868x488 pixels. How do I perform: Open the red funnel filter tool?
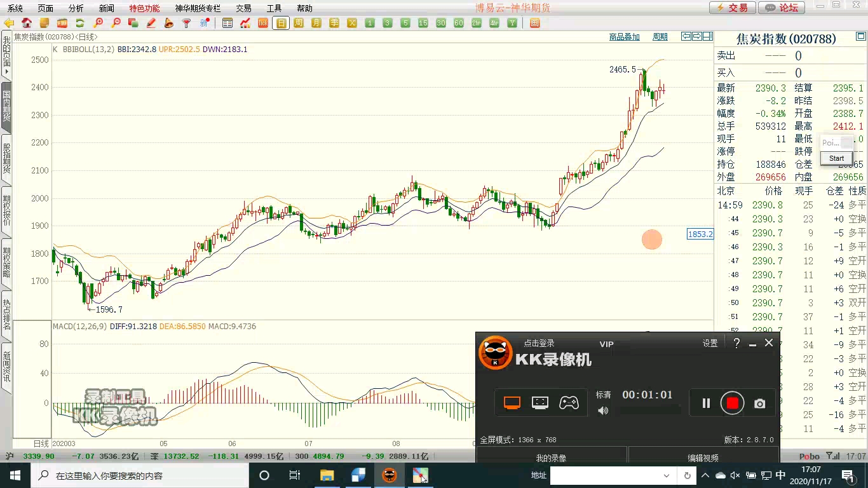(187, 23)
